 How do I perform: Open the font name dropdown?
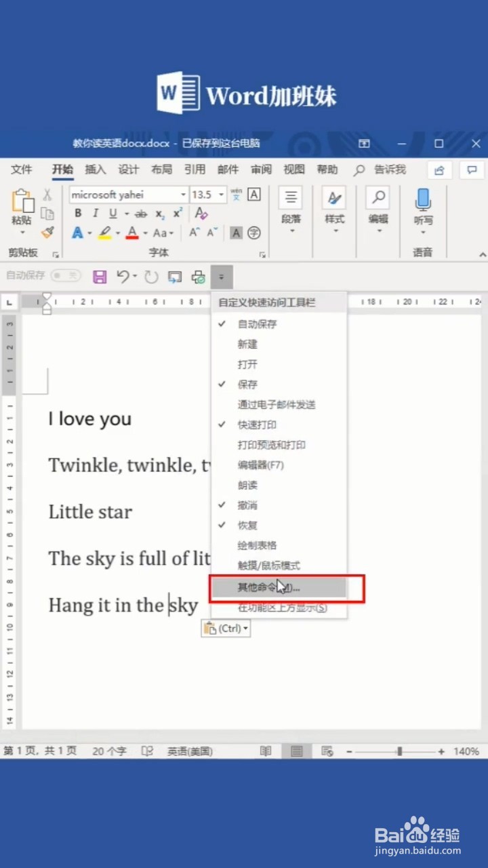point(183,195)
